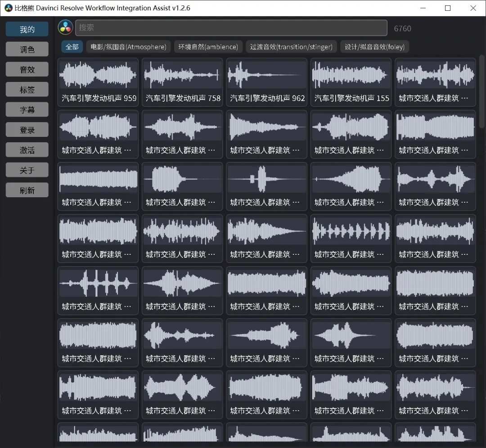Open the 我的 section in sidebar

(27, 29)
